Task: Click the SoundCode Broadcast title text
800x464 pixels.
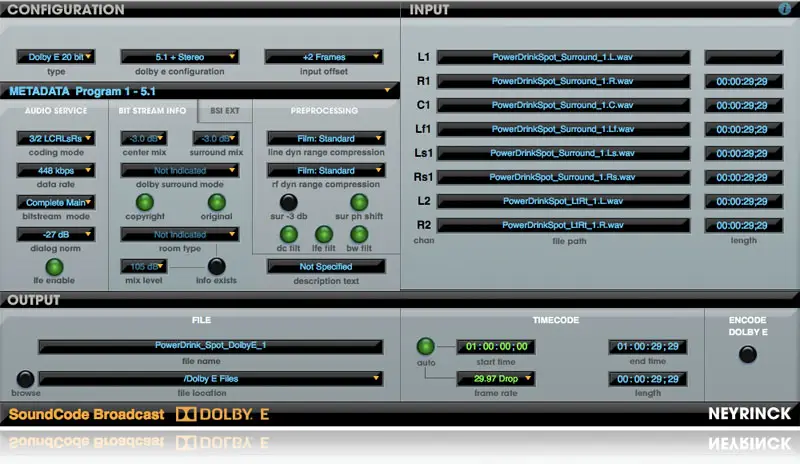Action: [x=87, y=414]
